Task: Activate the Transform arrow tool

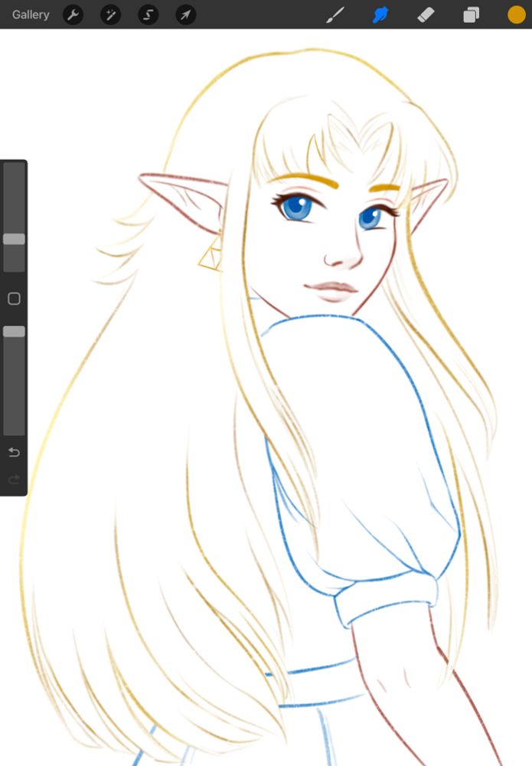Action: pyautogui.click(x=186, y=15)
